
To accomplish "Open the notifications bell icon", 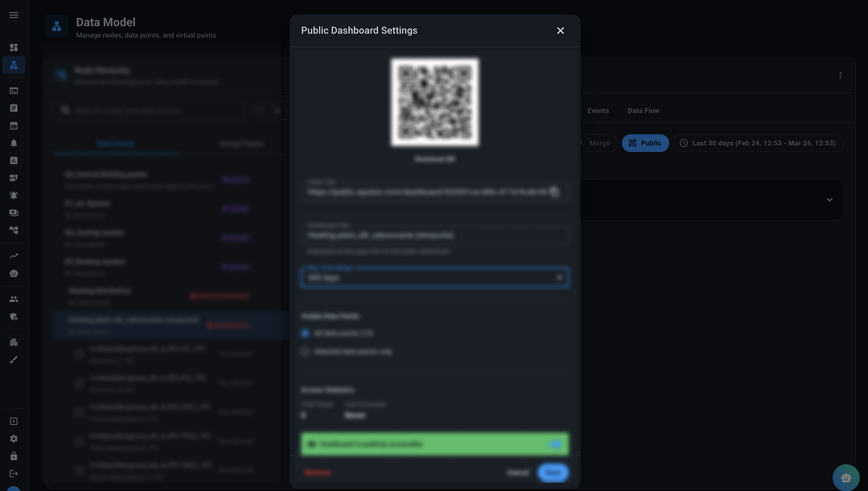I will tap(14, 143).
